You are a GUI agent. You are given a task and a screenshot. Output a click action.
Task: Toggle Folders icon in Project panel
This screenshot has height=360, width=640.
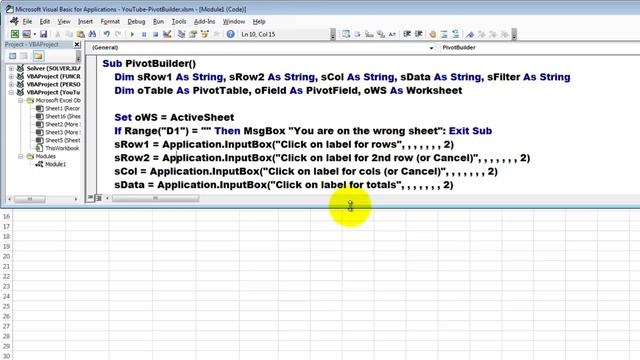tap(38, 56)
